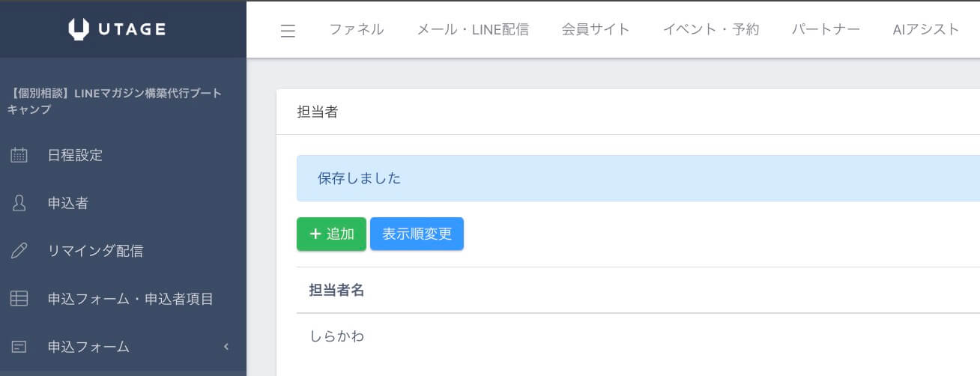Open the ファネル menu

[x=357, y=29]
